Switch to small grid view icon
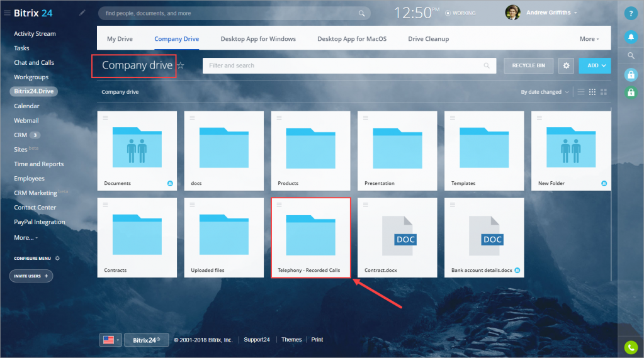The width and height of the screenshot is (644, 358). 592,92
